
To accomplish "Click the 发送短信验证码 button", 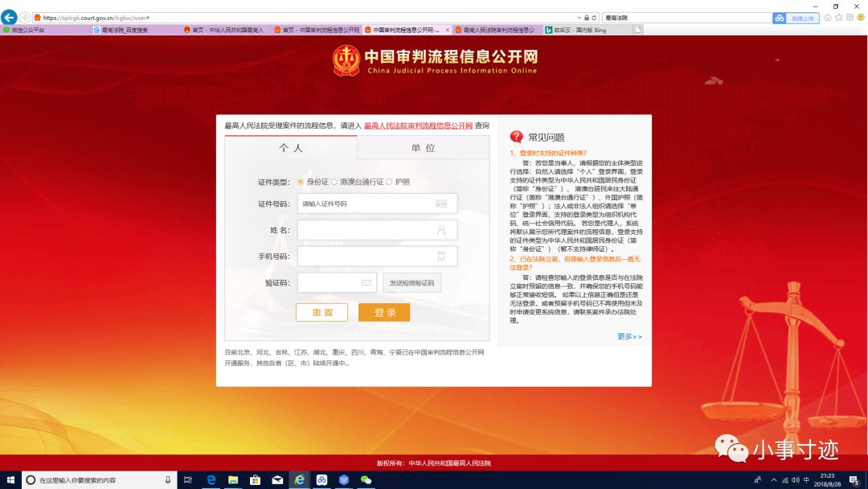I will pyautogui.click(x=411, y=282).
